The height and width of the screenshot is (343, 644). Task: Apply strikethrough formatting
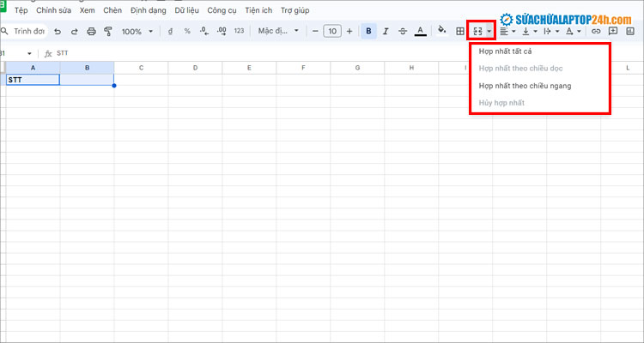pyautogui.click(x=403, y=31)
